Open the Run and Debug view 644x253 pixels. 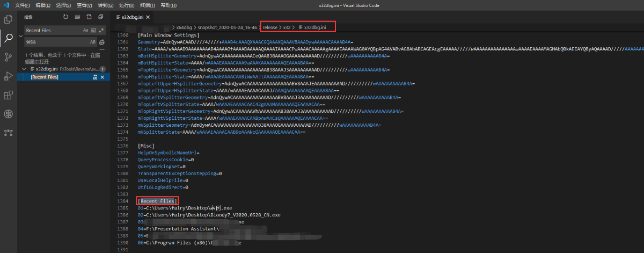coord(8,76)
